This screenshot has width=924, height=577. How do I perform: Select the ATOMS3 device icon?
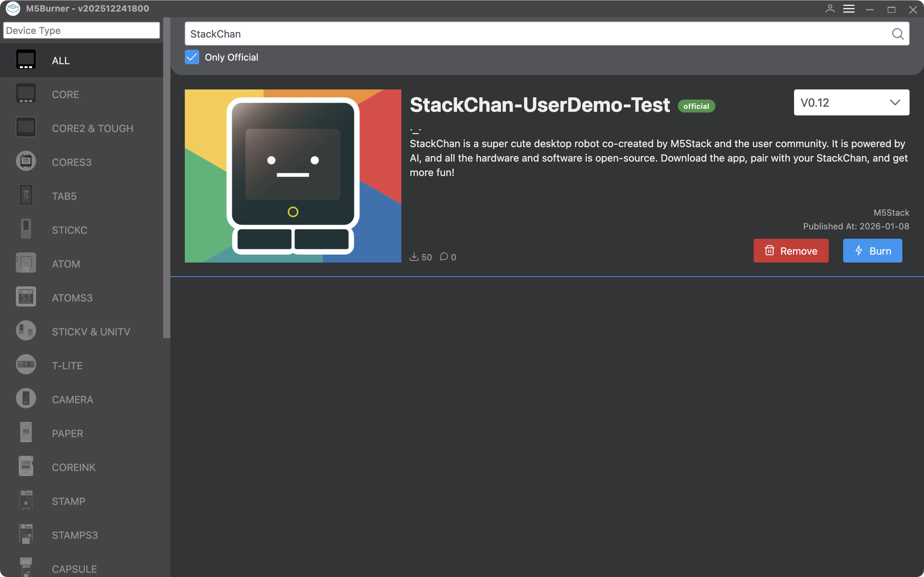click(26, 297)
